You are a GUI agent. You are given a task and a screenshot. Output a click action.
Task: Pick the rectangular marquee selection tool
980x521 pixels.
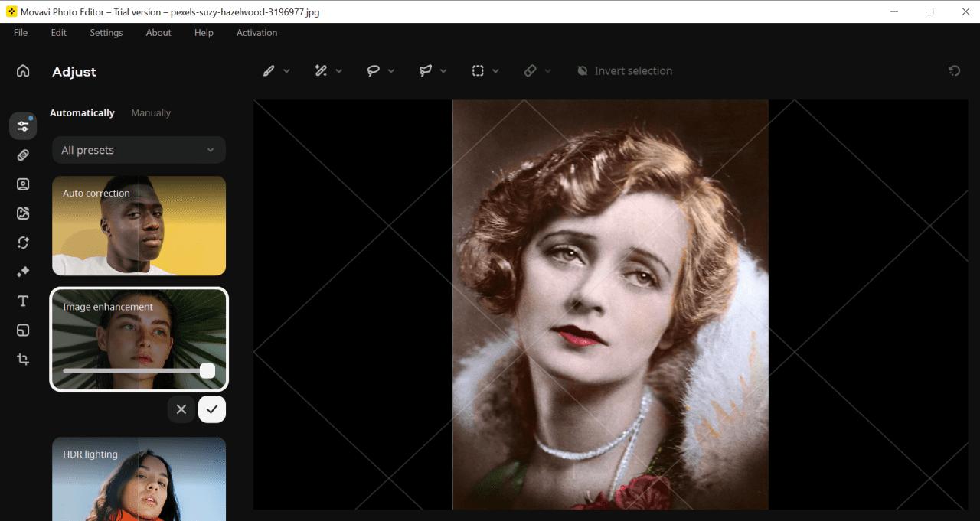pyautogui.click(x=478, y=71)
